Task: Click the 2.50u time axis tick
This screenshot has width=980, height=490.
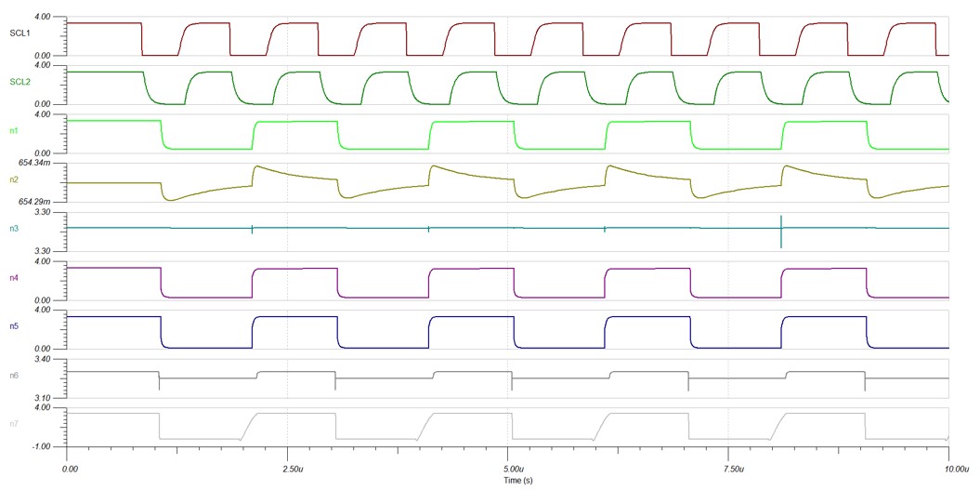Action: pos(288,469)
